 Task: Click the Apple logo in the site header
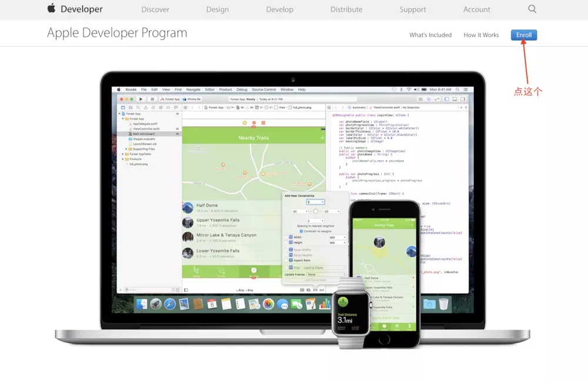[51, 9]
